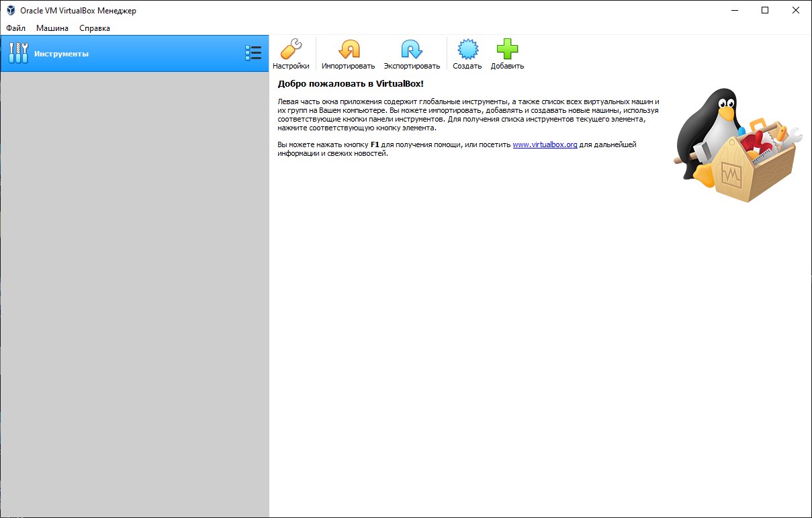Click the empty gray machine list area
812x518 pixels.
click(x=134, y=289)
